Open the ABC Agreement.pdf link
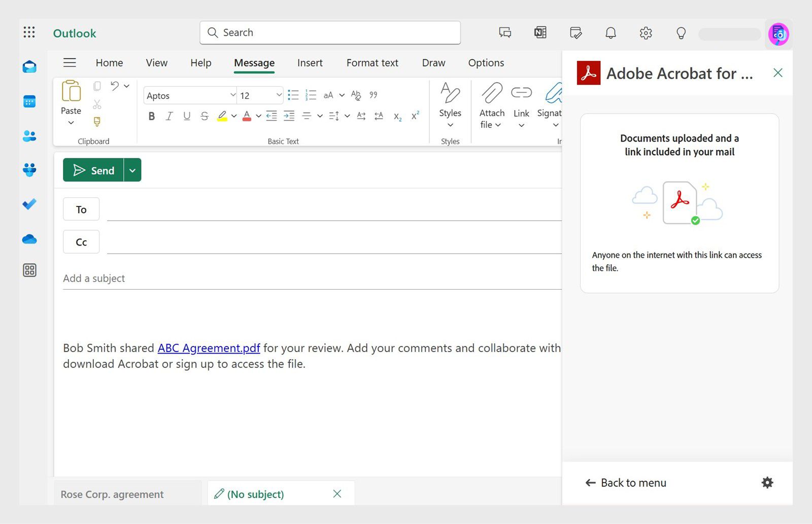Screen dimensions: 812x524 point(209,348)
